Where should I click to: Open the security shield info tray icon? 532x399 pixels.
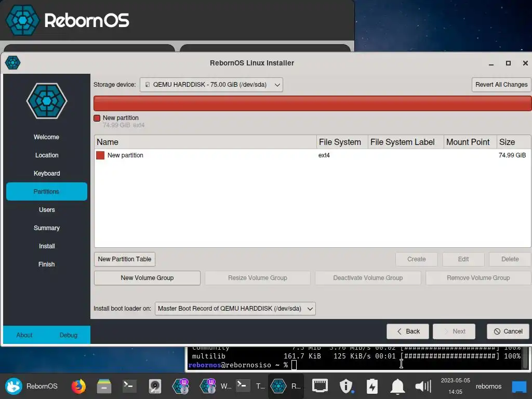pyautogui.click(x=346, y=386)
